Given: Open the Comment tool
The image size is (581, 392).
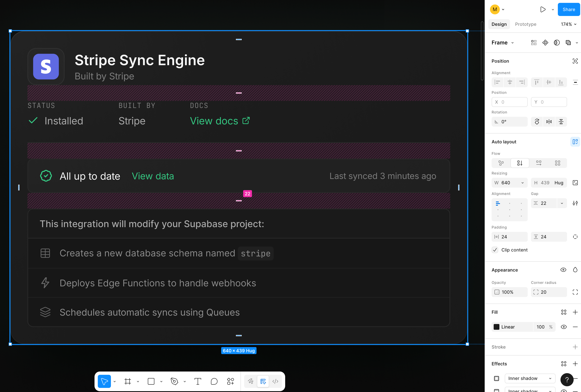Looking at the screenshot, I should pyautogui.click(x=214, y=381).
